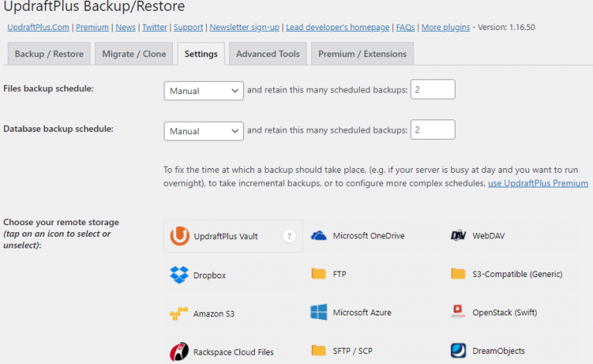This screenshot has width=593, height=364.
Task: Open the Database backup schedule dropdown
Action: tap(204, 131)
